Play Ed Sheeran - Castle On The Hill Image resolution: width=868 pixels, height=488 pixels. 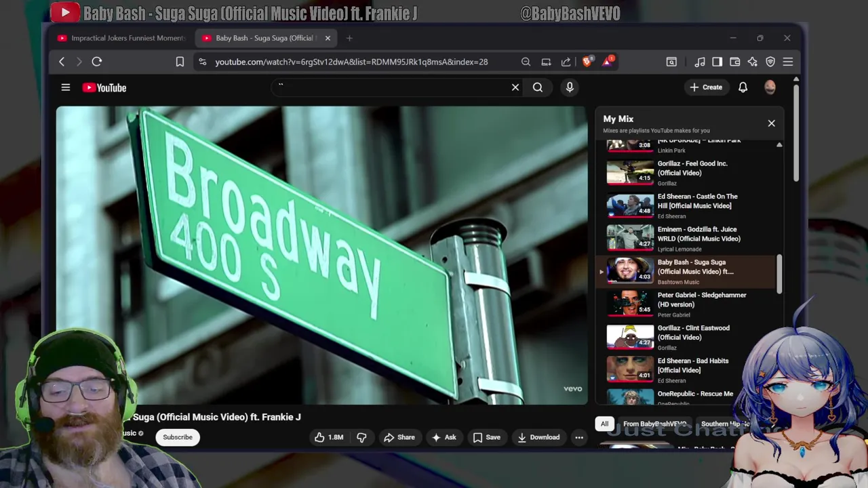point(686,206)
